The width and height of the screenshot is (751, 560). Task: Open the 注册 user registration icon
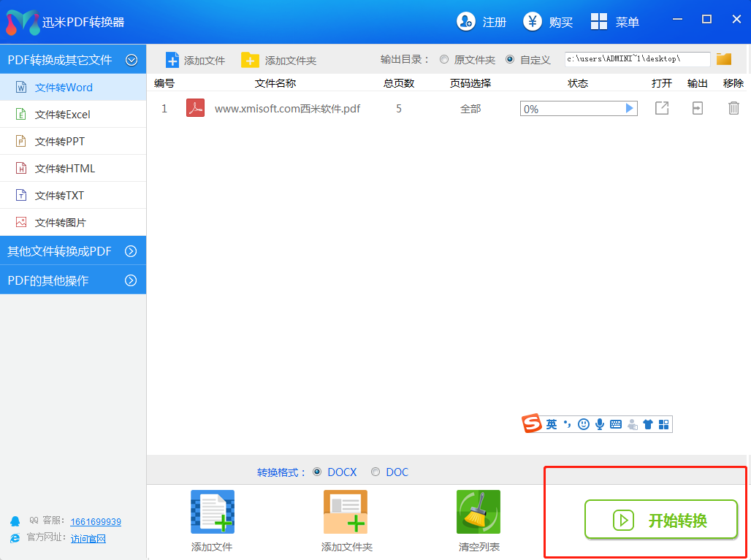pos(466,22)
